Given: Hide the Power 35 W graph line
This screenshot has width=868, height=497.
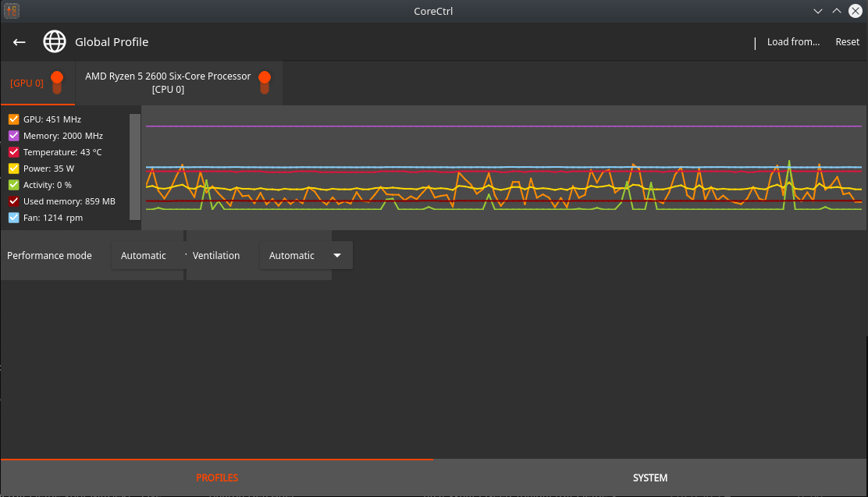Looking at the screenshot, I should tap(13, 169).
